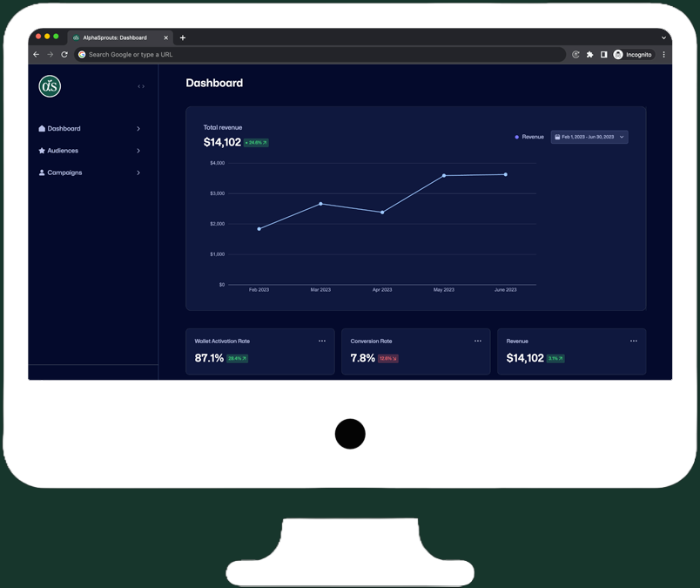This screenshot has width=700, height=588.
Task: Open the Chrome three-dot menu
Action: point(663,55)
